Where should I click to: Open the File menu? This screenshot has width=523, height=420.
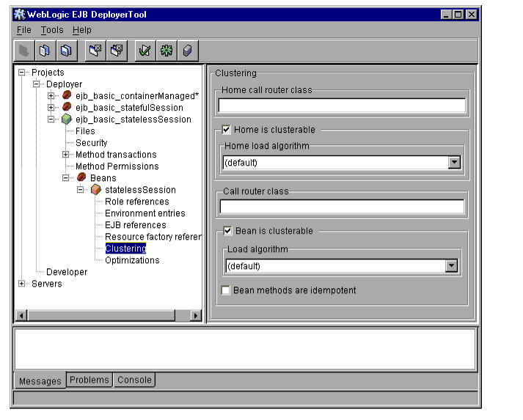pyautogui.click(x=24, y=30)
